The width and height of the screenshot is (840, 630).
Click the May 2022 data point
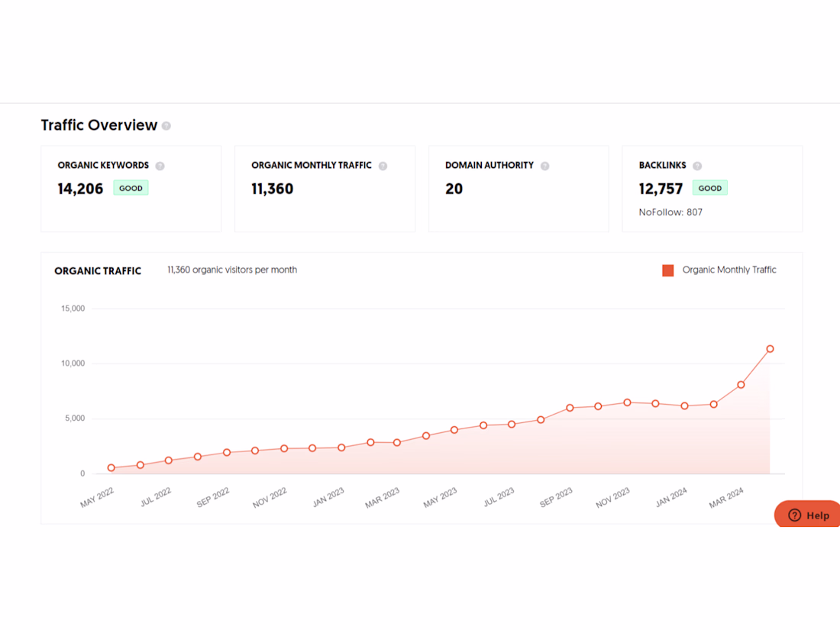click(x=111, y=467)
